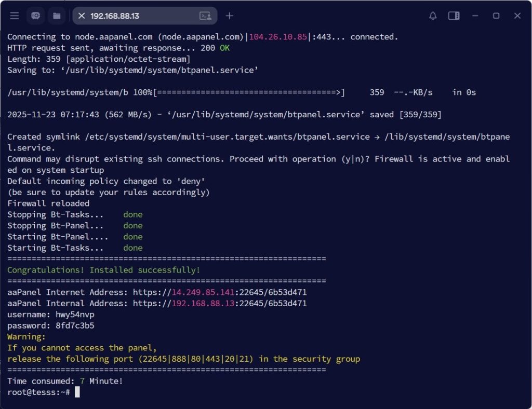Toggle the side panel layout icon
Image resolution: width=532 pixels, height=409 pixels.
(x=454, y=16)
